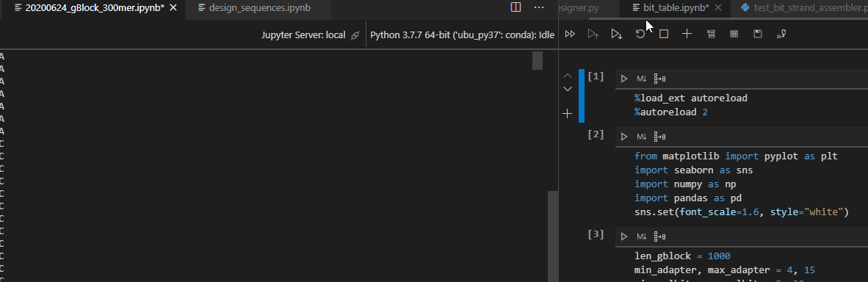Click 'min_adapter, max_adapter = 4, 15' line
The image size is (868, 282).
[x=725, y=270]
